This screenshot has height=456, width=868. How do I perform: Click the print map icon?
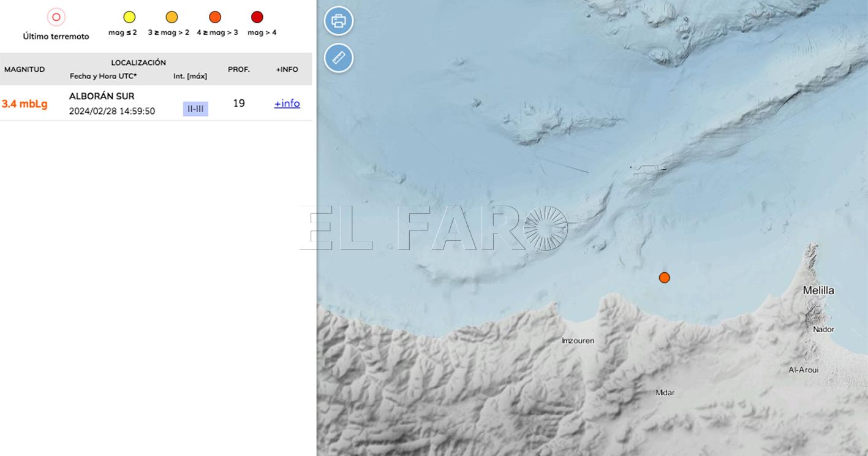[339, 21]
